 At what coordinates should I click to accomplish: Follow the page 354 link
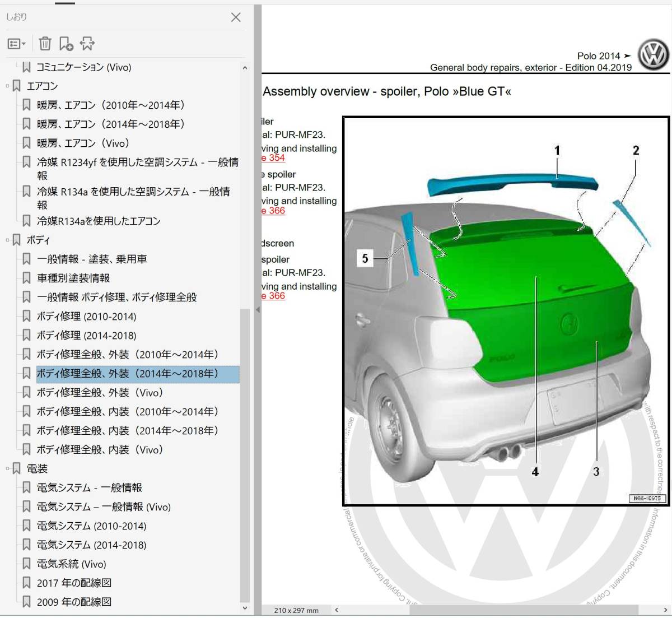coord(273,158)
